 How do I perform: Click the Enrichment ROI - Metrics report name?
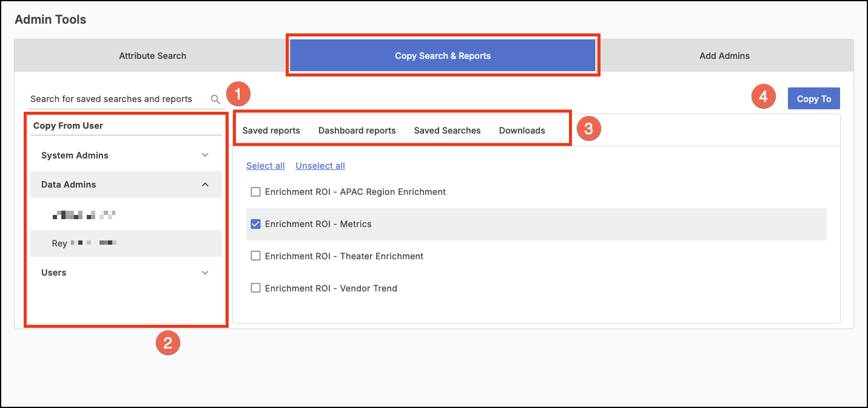tap(318, 224)
